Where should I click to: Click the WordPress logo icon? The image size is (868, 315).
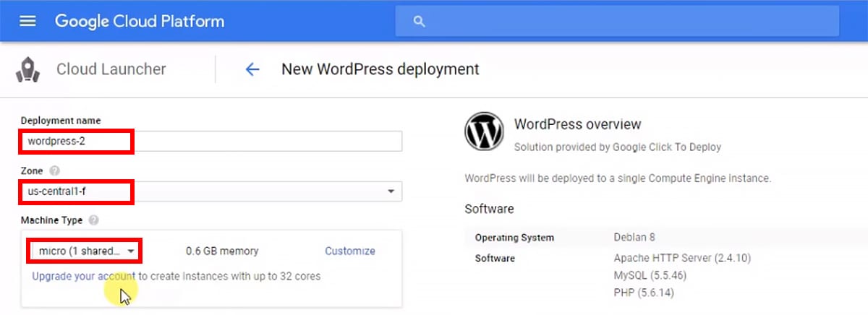[484, 131]
